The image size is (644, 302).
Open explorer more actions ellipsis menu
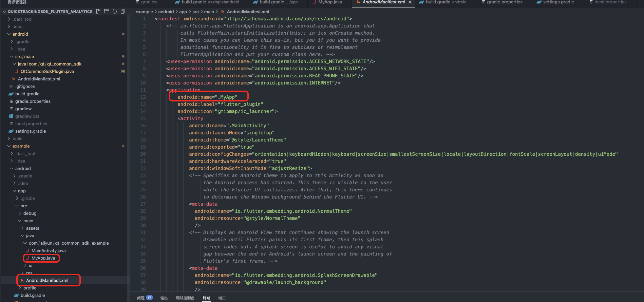point(123,2)
